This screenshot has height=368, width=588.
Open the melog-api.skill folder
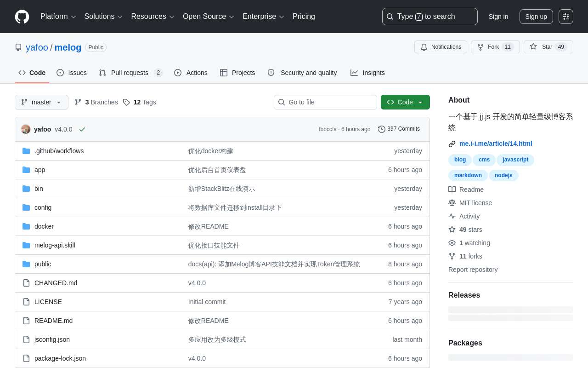[x=55, y=245]
